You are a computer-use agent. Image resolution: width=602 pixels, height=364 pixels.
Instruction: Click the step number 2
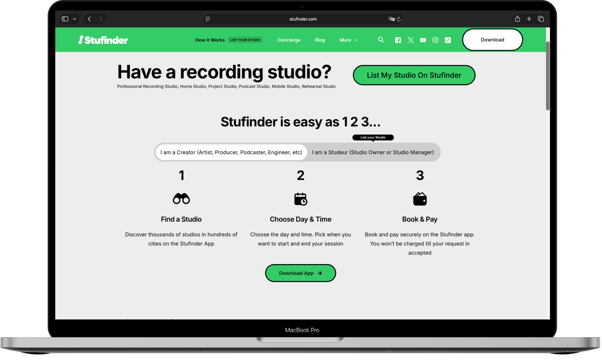(301, 175)
